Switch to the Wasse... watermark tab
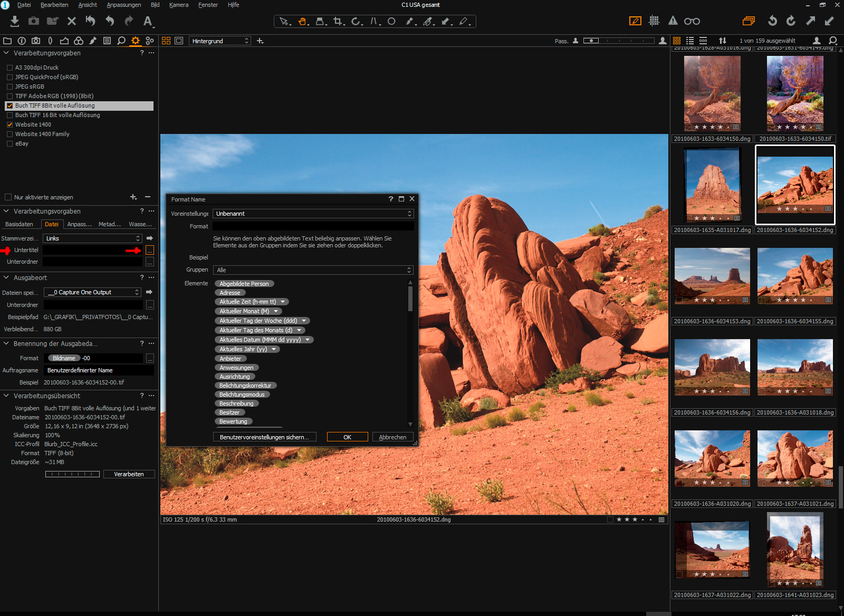Screen dimensions: 844x616 pos(140,224)
